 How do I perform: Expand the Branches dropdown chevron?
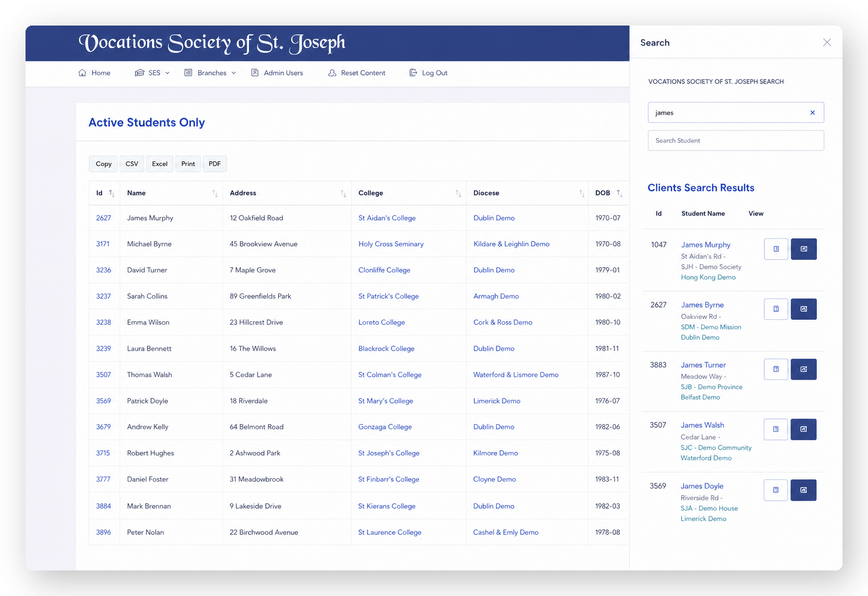pos(233,73)
